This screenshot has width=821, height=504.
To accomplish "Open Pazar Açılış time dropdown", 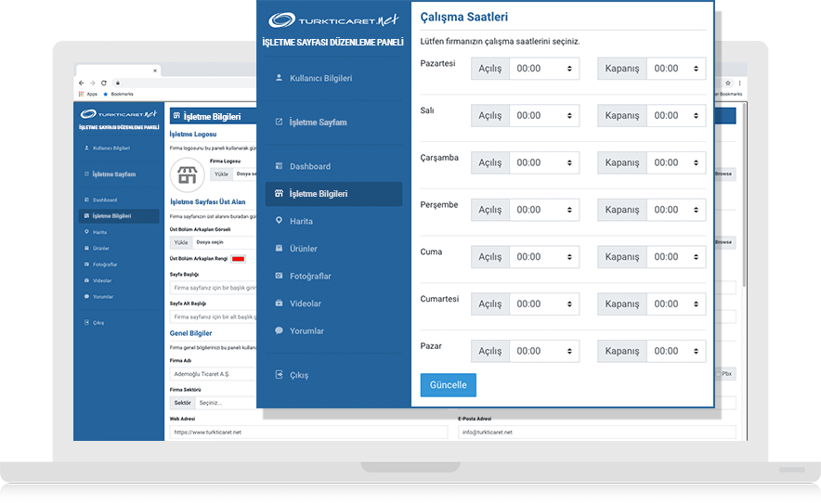I will (x=544, y=351).
